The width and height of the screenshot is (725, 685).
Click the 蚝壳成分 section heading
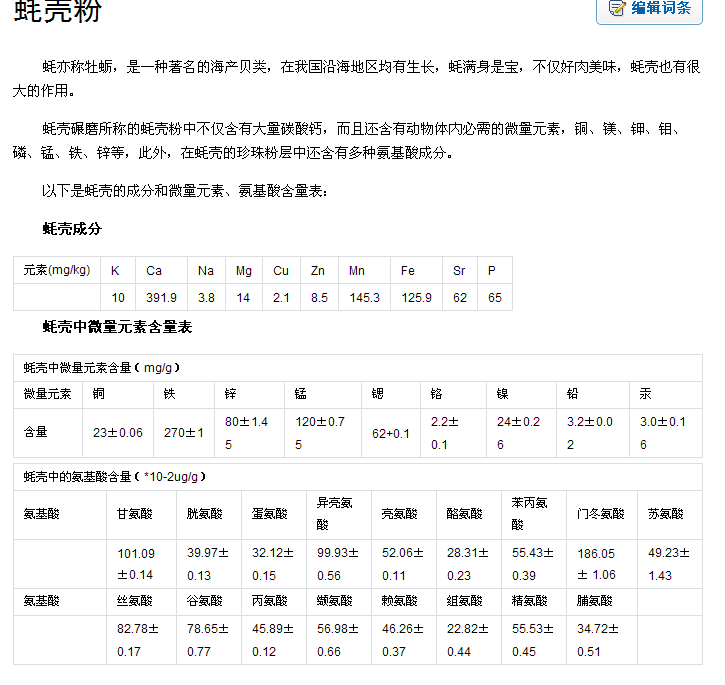tap(72, 228)
